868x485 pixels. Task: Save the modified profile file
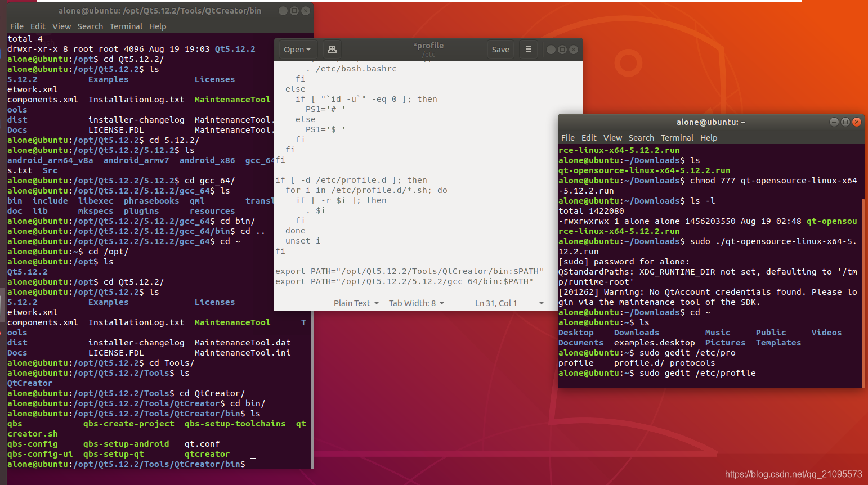click(x=500, y=49)
